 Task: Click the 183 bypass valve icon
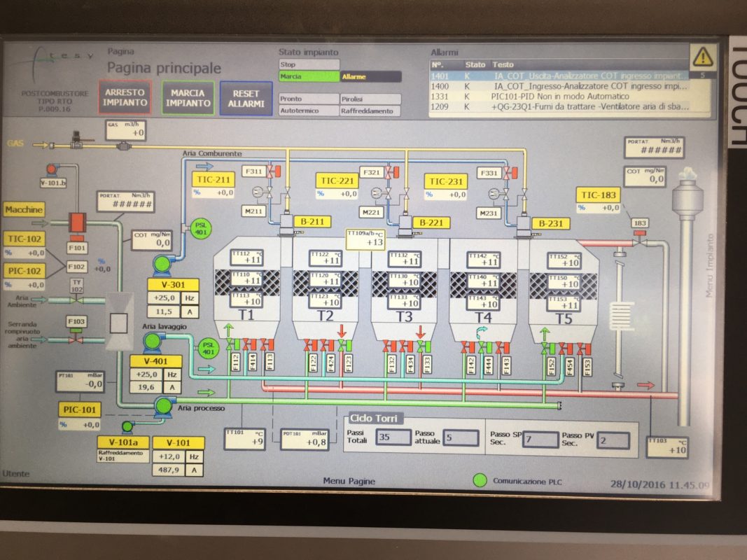click(x=640, y=239)
